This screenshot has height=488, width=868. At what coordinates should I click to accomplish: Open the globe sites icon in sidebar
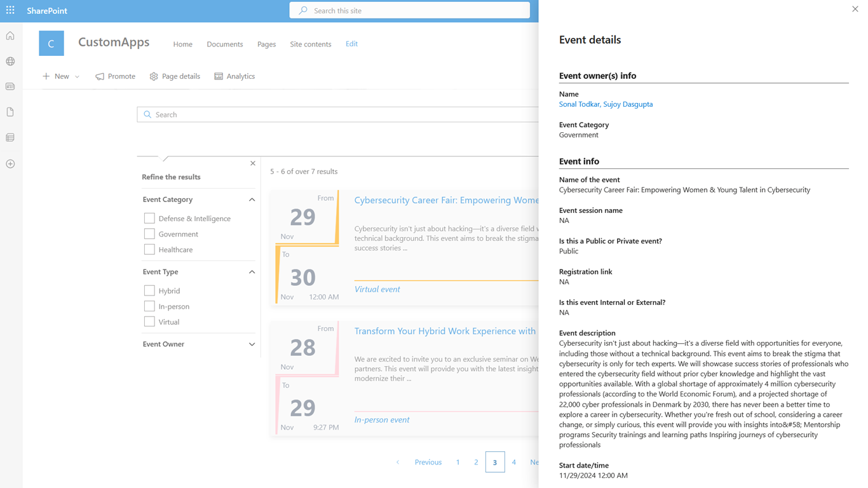(x=10, y=62)
